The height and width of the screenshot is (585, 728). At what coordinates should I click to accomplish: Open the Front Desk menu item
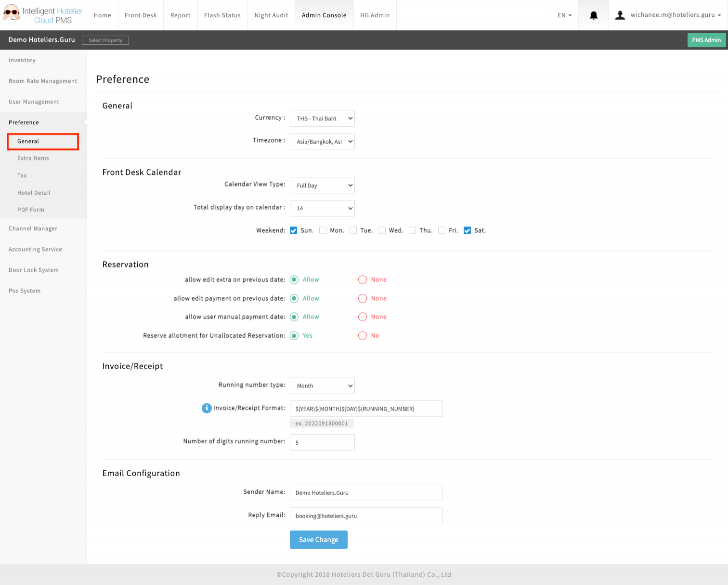[141, 15]
